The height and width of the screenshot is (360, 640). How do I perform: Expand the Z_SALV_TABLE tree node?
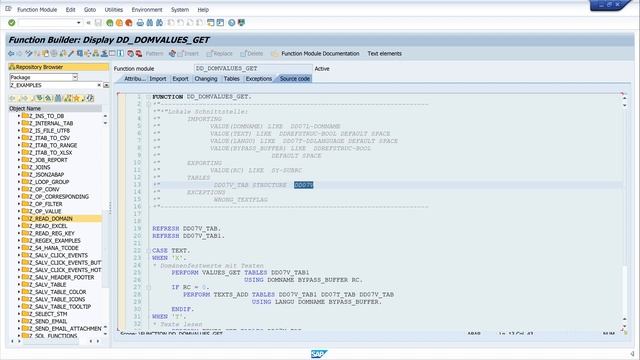click(19, 285)
